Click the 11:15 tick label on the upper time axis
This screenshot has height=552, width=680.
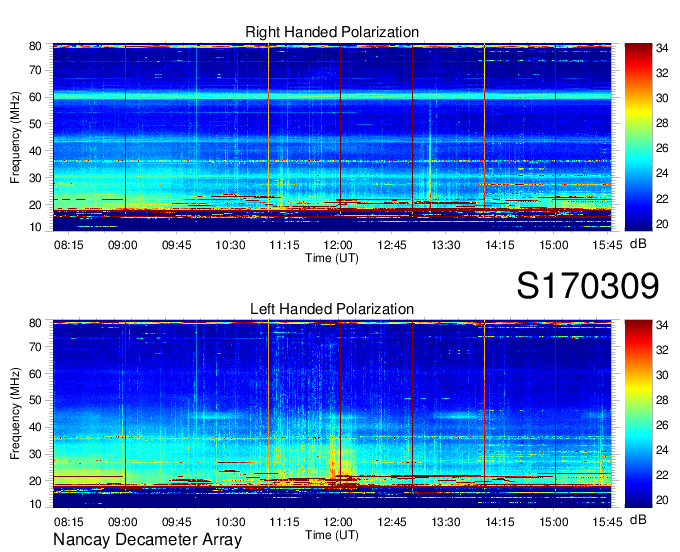click(284, 245)
